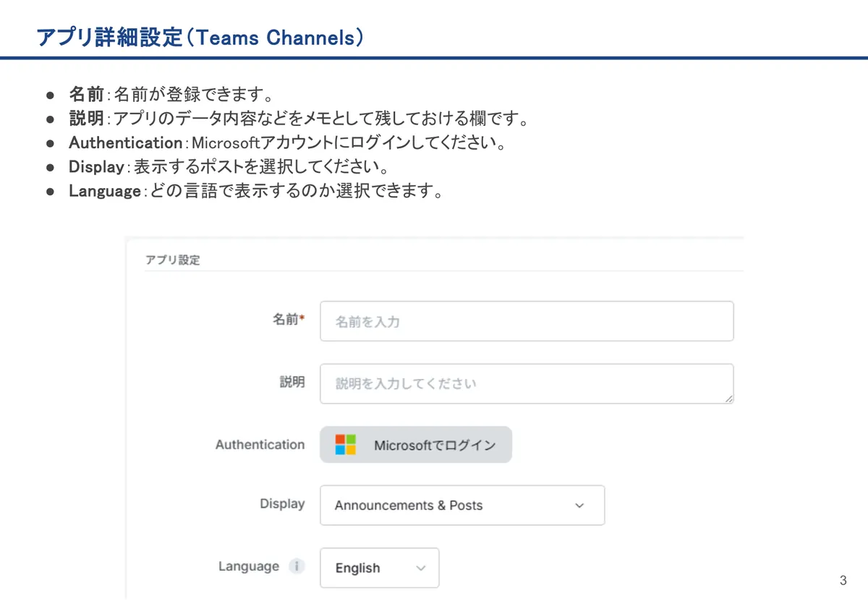Click the Microsoftでログイン button
This screenshot has height=614, width=868.
416,445
